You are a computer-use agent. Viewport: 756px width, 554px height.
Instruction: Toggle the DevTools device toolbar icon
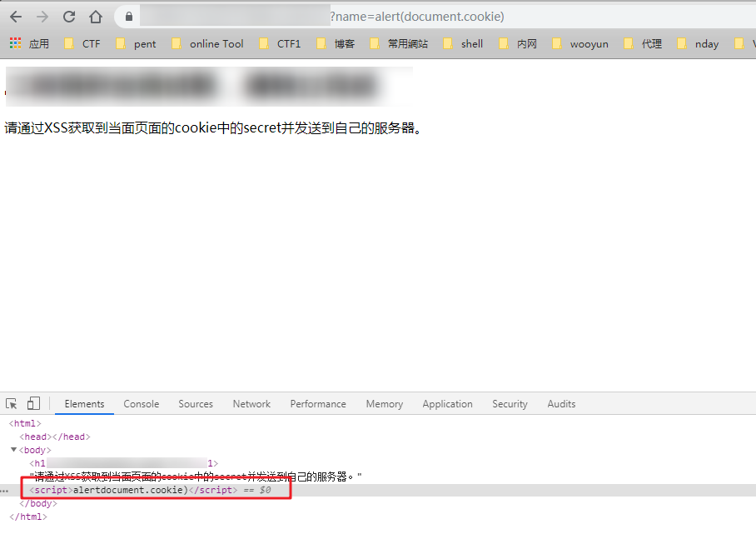[33, 403]
